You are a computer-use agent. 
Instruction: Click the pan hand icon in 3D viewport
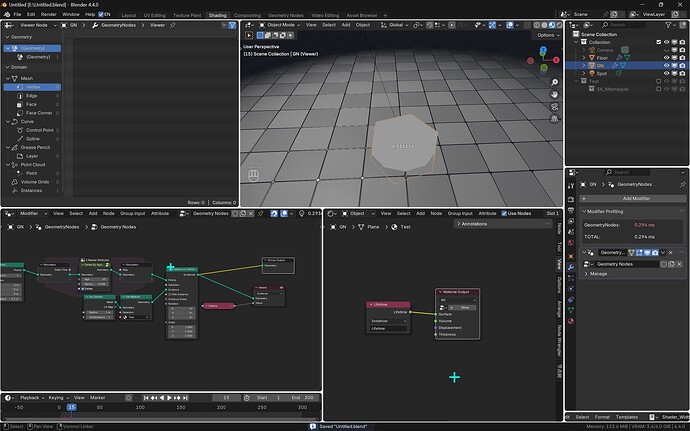coord(554,94)
